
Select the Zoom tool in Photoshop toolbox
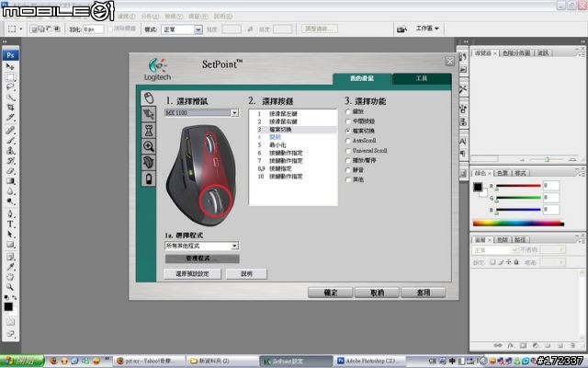point(10,287)
